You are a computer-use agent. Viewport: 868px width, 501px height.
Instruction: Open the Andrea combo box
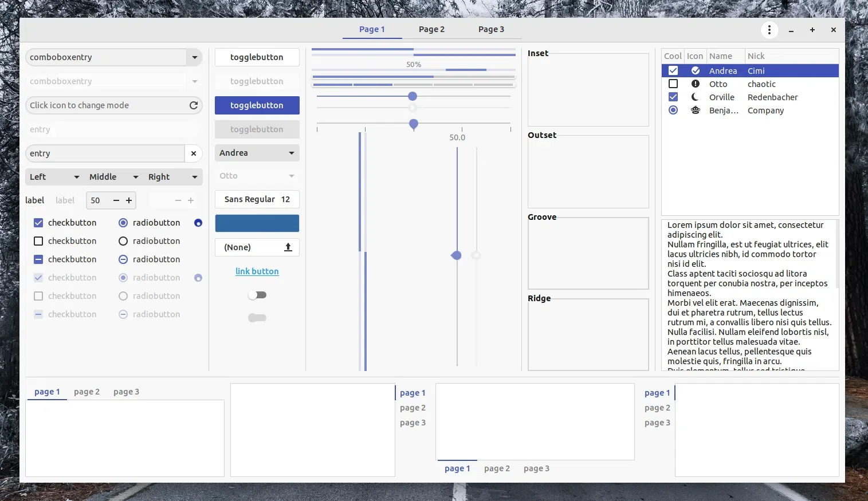[257, 153]
